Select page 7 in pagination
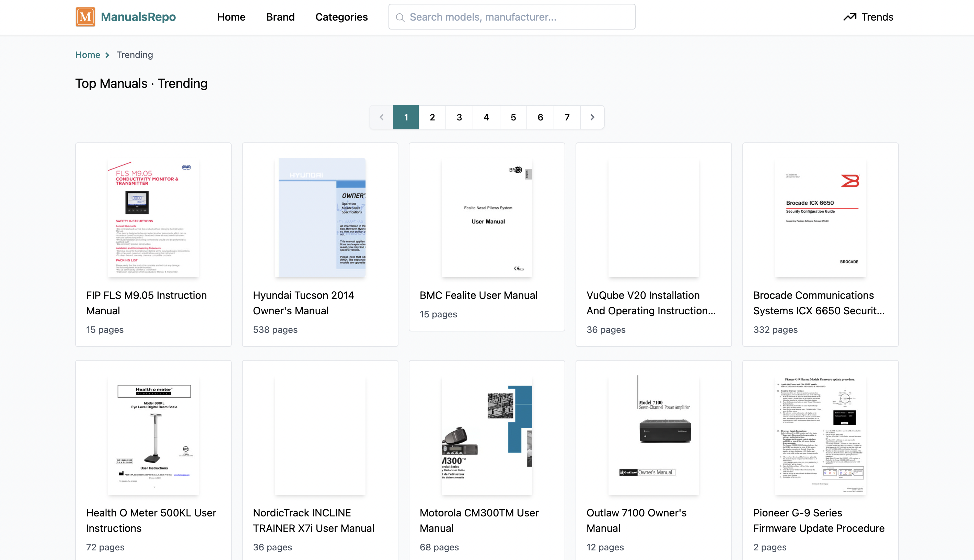Image resolution: width=974 pixels, height=560 pixels. click(x=567, y=117)
